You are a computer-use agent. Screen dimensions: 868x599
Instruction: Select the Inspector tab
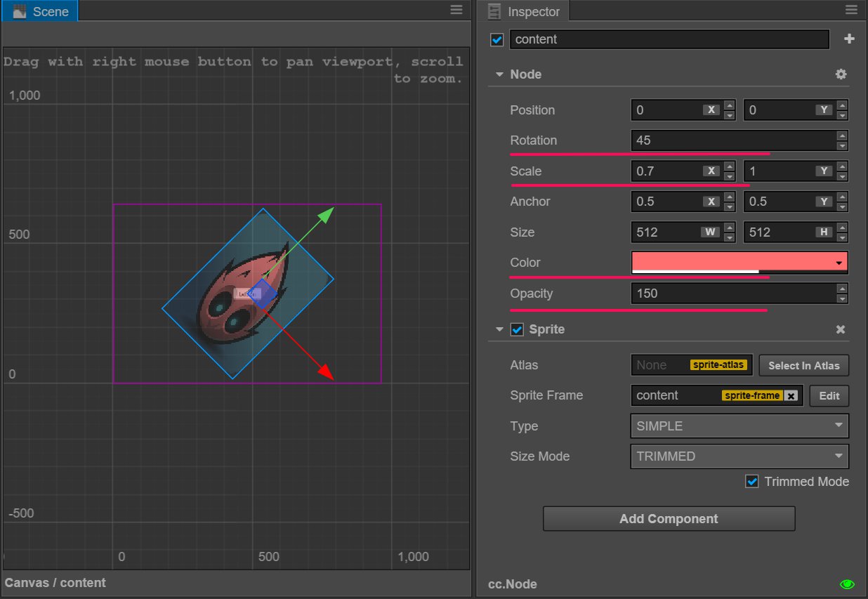point(525,11)
